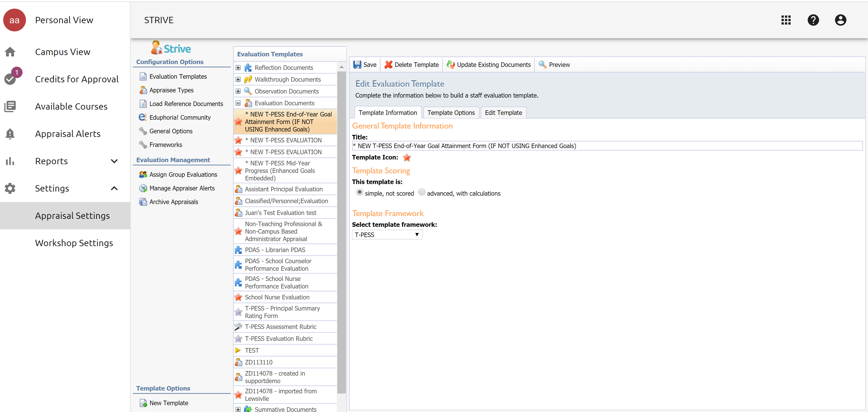This screenshot has width=868, height=412.
Task: Open the user account profile icon
Action: pos(840,20)
